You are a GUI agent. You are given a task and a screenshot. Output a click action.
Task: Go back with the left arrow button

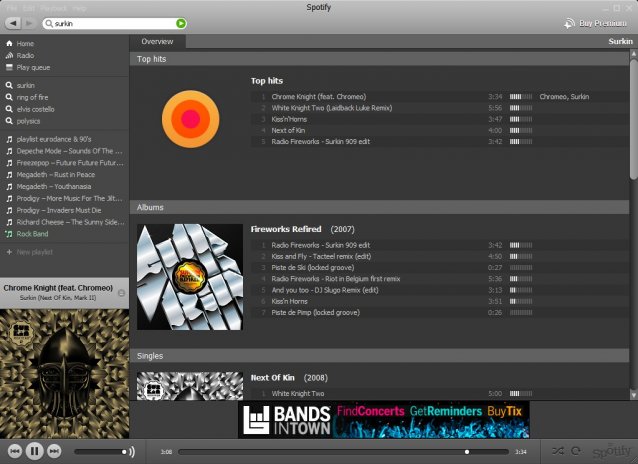point(13,23)
